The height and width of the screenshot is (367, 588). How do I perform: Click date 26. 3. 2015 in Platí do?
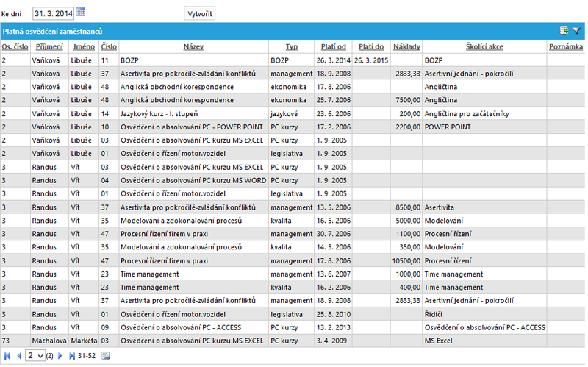[371, 60]
